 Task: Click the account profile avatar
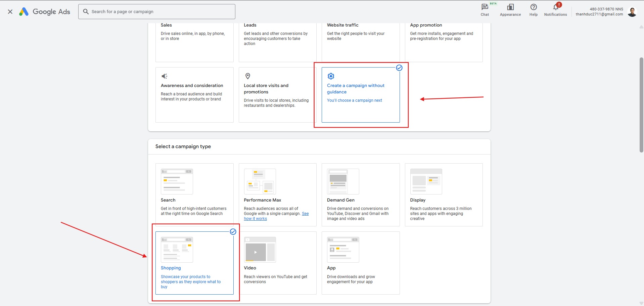(x=632, y=12)
